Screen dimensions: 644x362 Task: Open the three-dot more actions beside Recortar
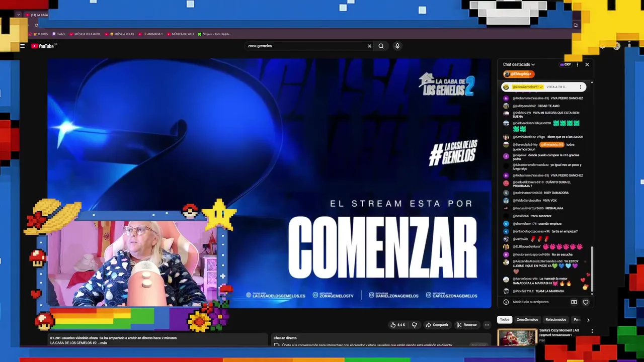pos(487,325)
